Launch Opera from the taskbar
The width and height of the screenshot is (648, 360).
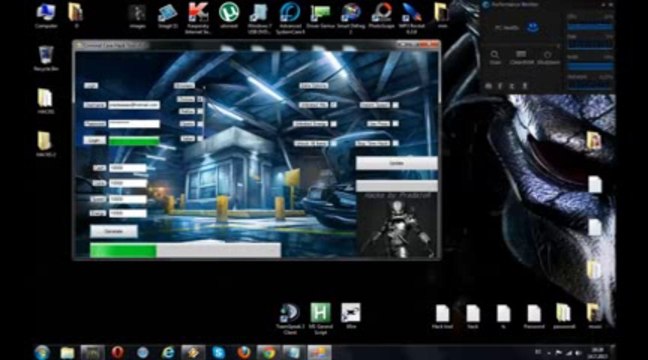[118, 353]
